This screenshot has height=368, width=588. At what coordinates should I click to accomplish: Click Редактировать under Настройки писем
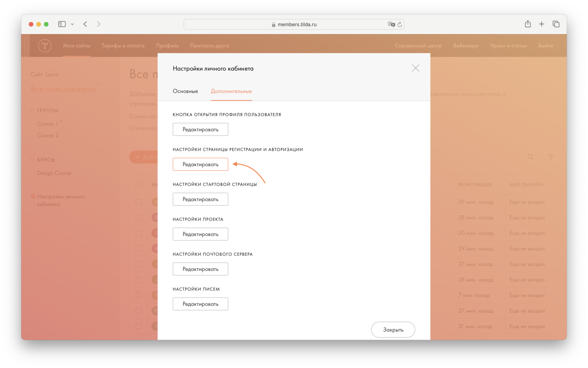pos(201,304)
